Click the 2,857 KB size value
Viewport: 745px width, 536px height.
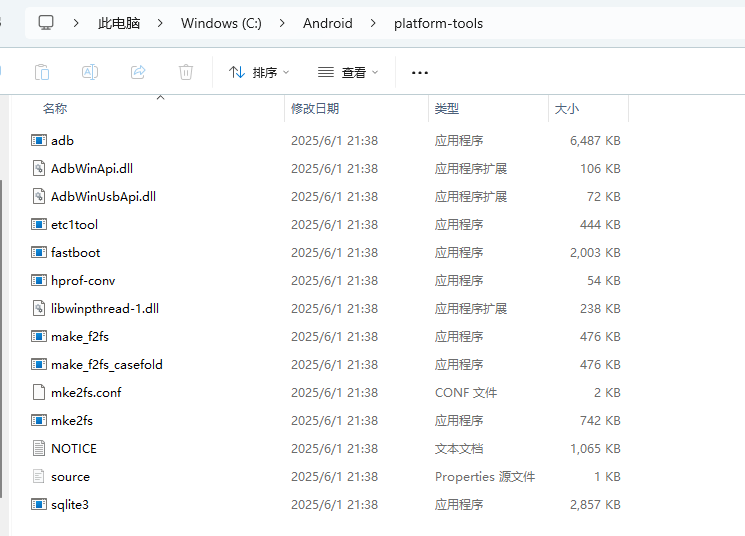[595, 505]
